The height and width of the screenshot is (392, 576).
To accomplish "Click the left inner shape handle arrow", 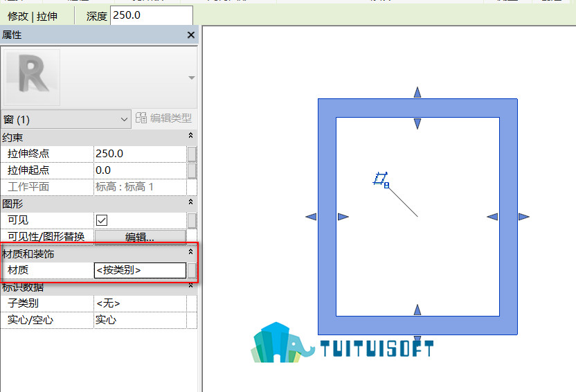I will pos(343,217).
